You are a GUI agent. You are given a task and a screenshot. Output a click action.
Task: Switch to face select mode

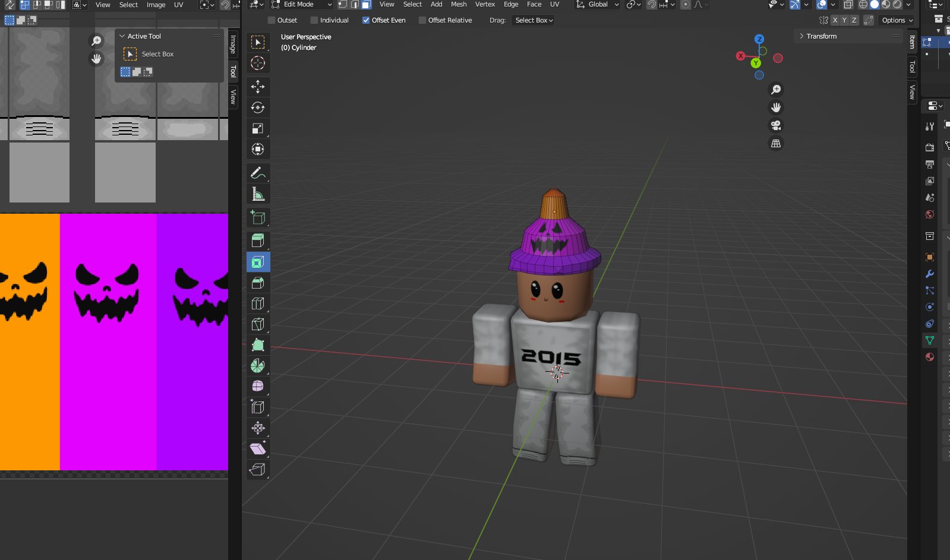[x=366, y=4]
